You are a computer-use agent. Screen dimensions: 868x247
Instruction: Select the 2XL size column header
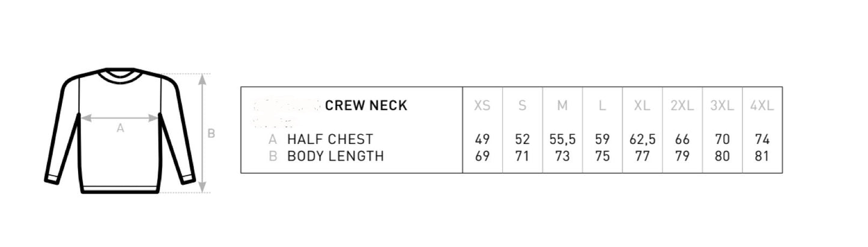click(682, 106)
